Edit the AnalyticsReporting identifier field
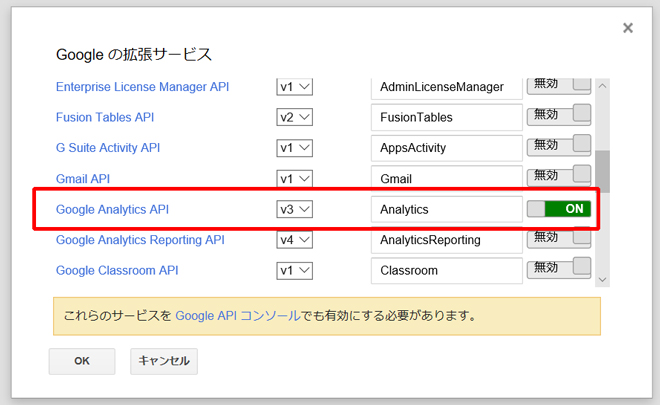Image resolution: width=660 pixels, height=405 pixels. [447, 240]
